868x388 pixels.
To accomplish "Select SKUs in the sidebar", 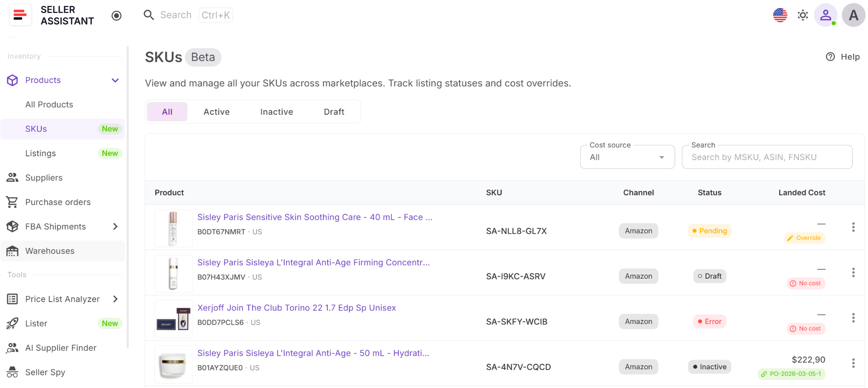I will [63, 129].
